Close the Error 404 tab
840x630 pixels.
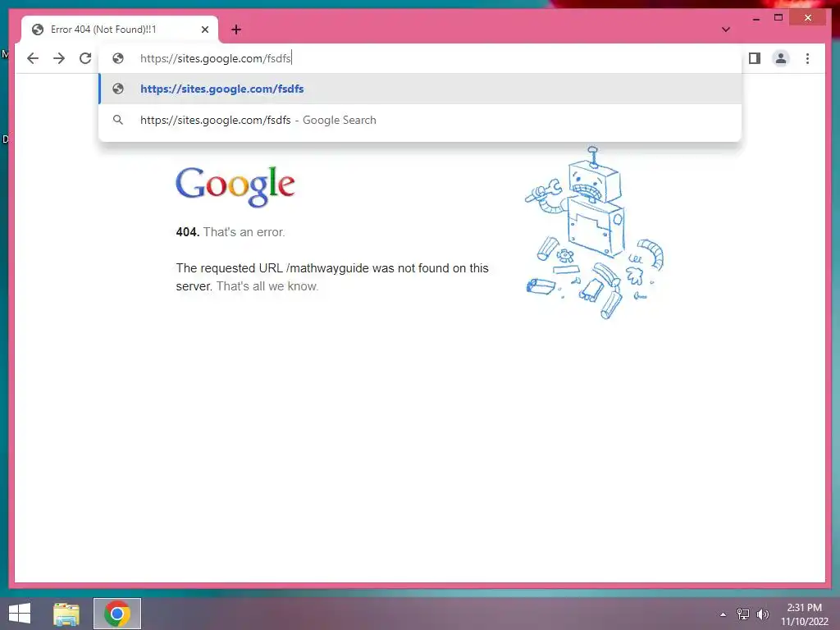tap(204, 30)
